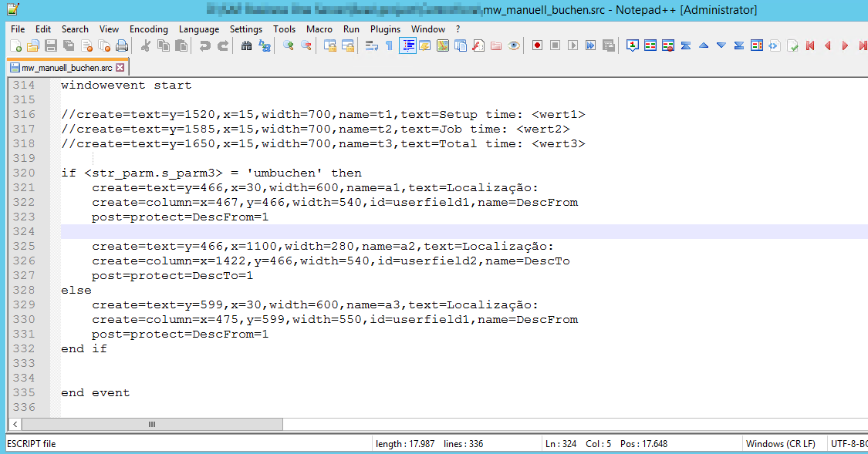
Task: Start macro recording with the red dot
Action: point(537,46)
